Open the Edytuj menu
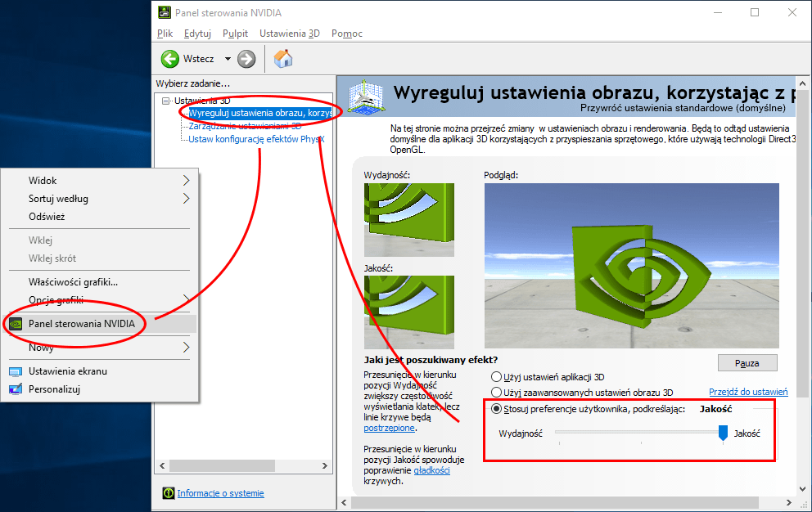The height and width of the screenshot is (512, 812). 197,34
